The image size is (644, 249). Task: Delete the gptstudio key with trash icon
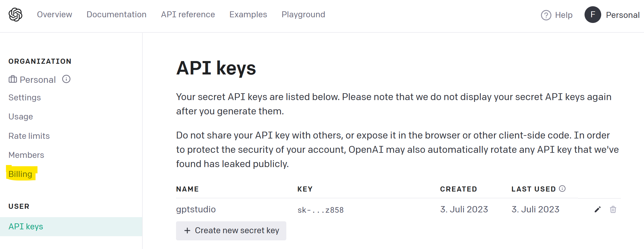tap(613, 209)
